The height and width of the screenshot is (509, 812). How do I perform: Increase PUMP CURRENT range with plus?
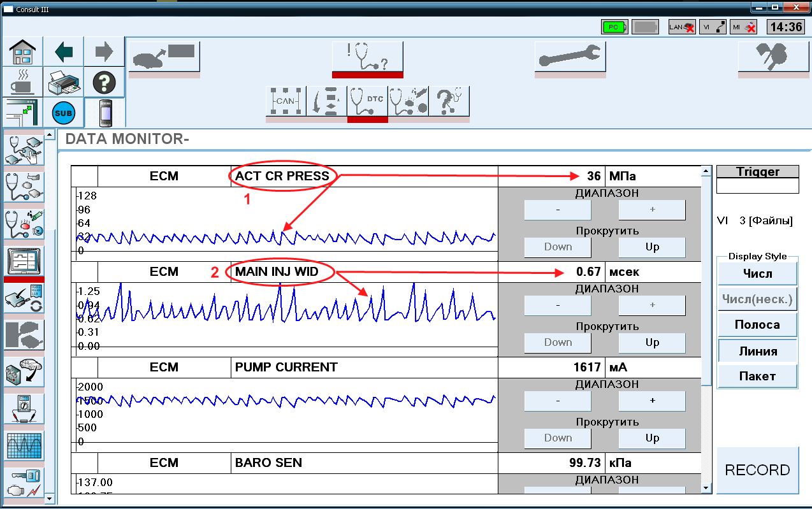[652, 401]
